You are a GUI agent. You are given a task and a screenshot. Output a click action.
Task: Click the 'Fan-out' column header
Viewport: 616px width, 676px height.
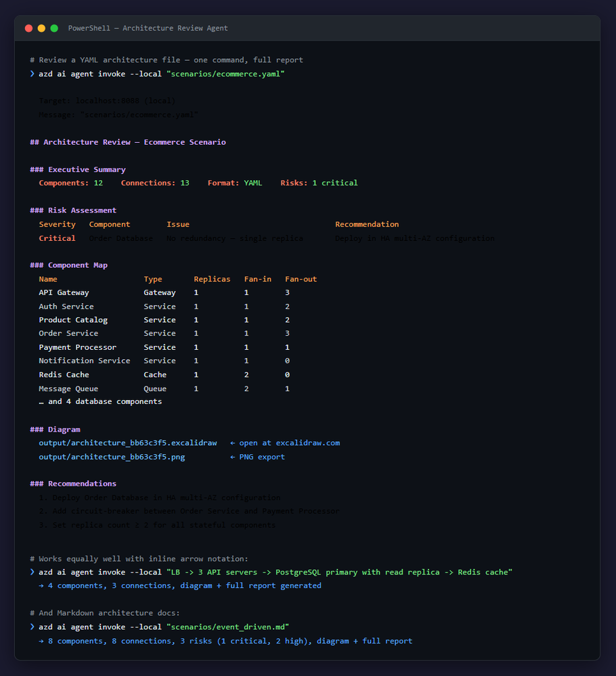(x=301, y=279)
